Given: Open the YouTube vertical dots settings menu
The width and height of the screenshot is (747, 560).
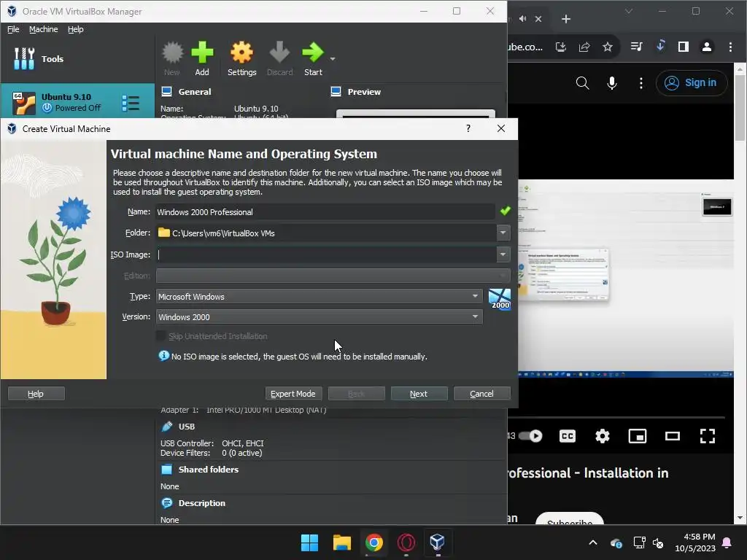Looking at the screenshot, I should 640,83.
